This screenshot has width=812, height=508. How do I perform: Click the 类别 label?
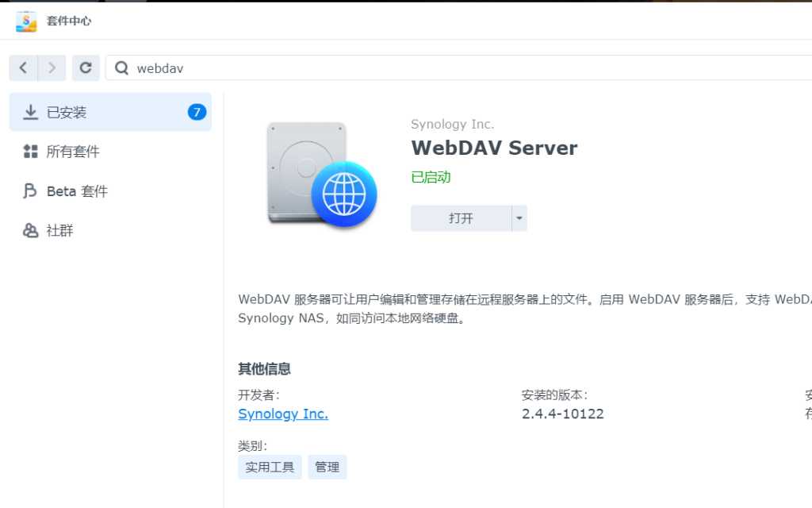tap(253, 445)
